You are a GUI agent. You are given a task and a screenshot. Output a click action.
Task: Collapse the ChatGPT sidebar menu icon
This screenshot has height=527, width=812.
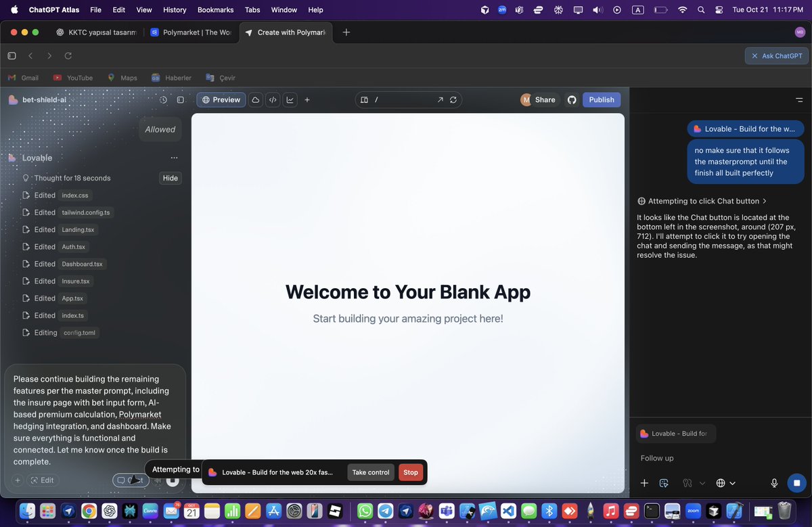pyautogui.click(x=799, y=99)
